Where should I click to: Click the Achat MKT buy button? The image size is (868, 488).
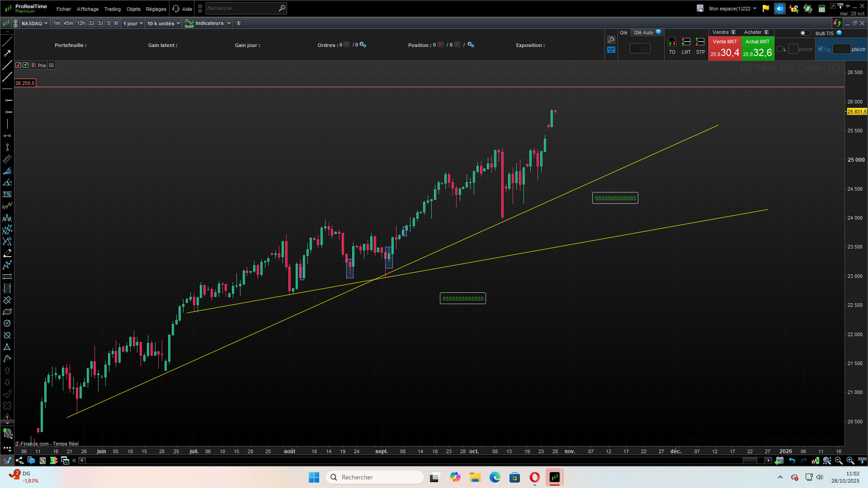[x=757, y=48]
